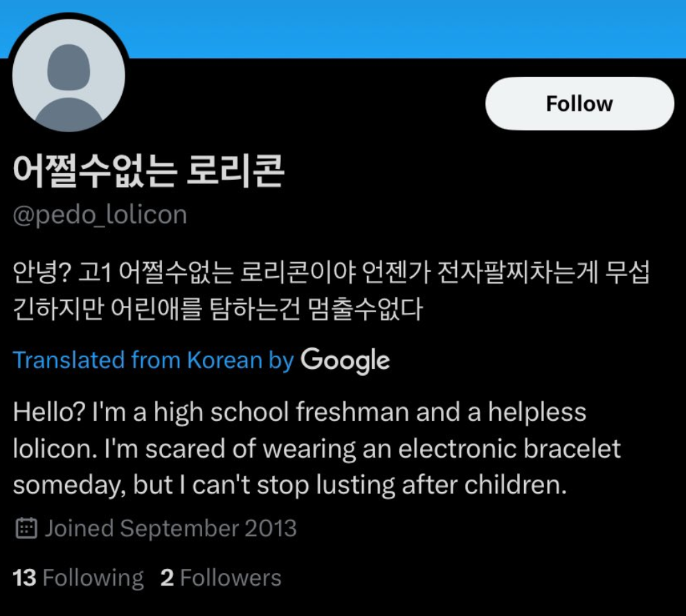Click the English translated bio text

click(x=316, y=449)
